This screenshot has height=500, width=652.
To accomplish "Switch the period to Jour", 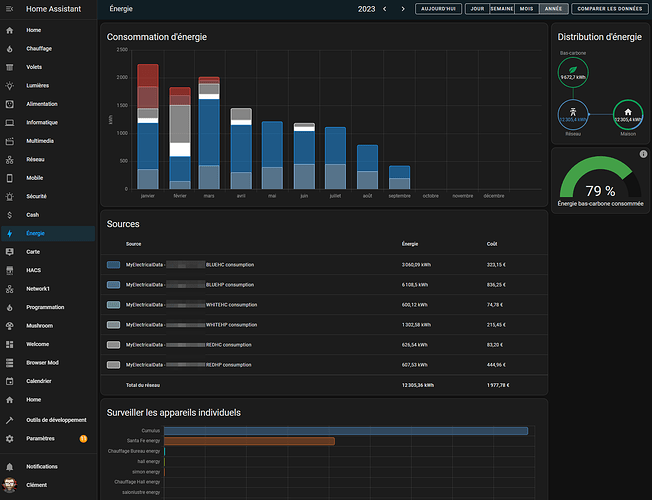I will (477, 8).
